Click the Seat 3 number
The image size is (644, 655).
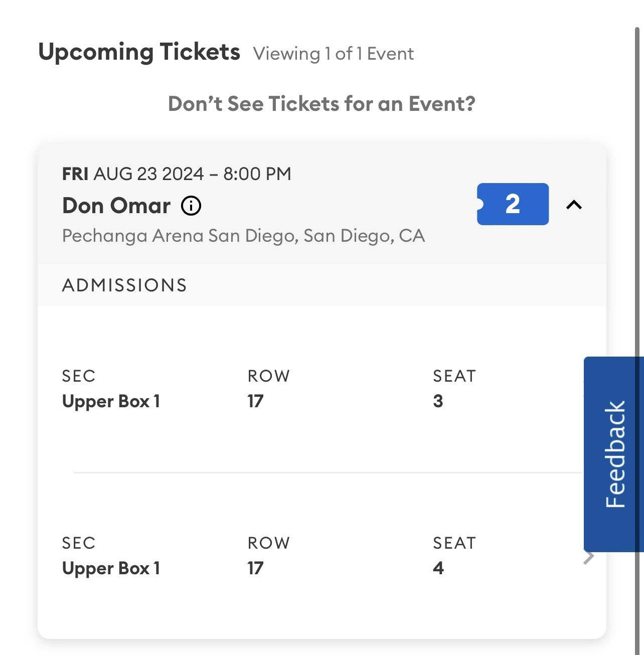coord(438,401)
